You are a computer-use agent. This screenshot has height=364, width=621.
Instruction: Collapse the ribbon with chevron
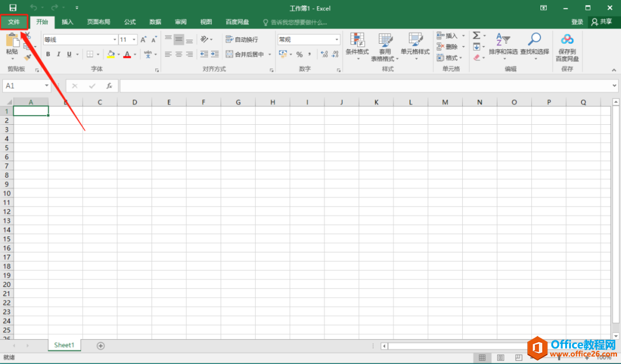[x=614, y=70]
